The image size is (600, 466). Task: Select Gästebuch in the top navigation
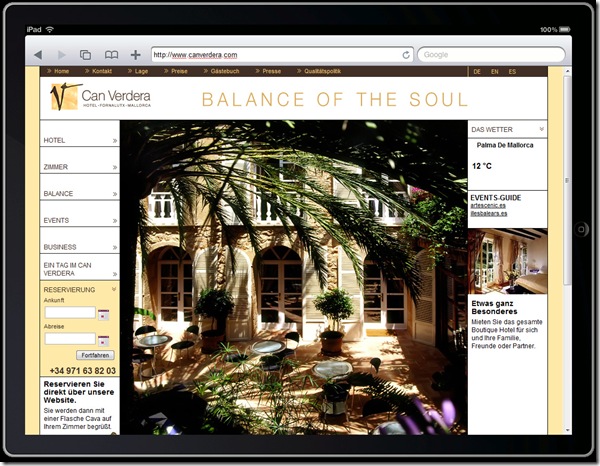(226, 72)
